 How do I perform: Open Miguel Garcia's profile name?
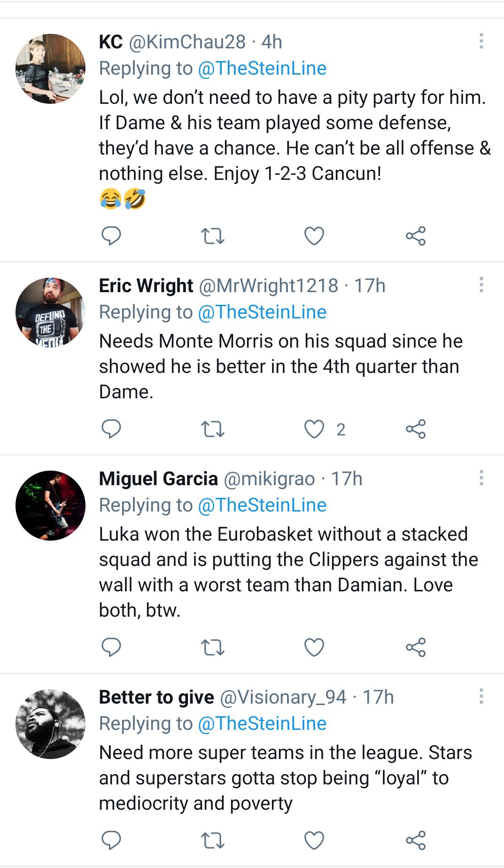click(x=158, y=479)
